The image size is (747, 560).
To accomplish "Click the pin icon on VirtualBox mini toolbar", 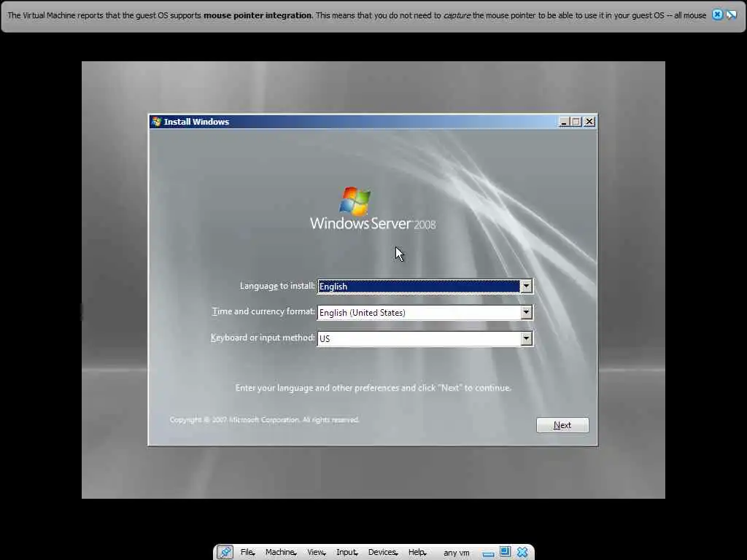I will tap(225, 552).
